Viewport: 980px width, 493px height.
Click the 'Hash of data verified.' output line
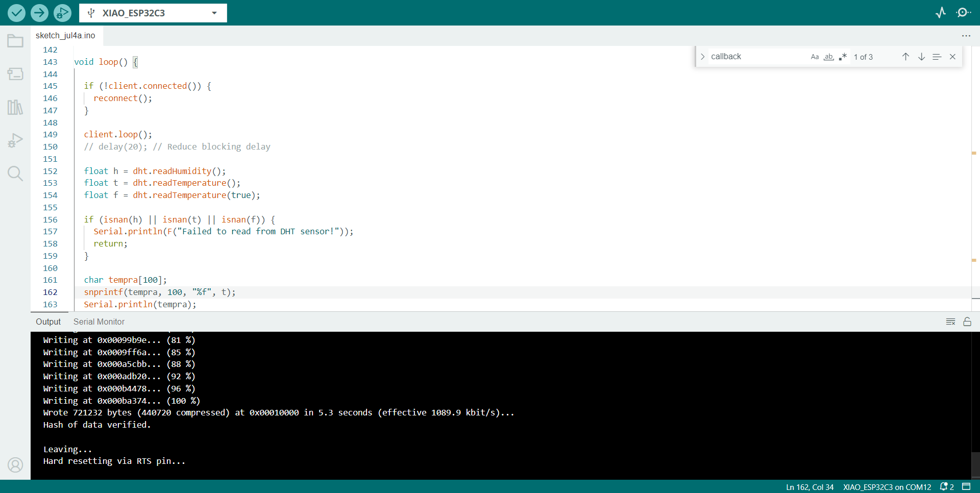pos(97,425)
